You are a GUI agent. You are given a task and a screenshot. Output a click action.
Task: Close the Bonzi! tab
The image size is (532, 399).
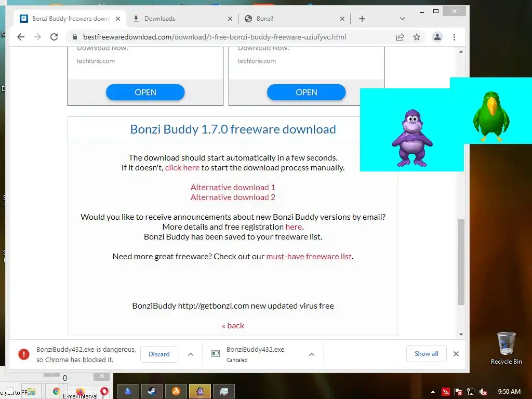(x=342, y=19)
